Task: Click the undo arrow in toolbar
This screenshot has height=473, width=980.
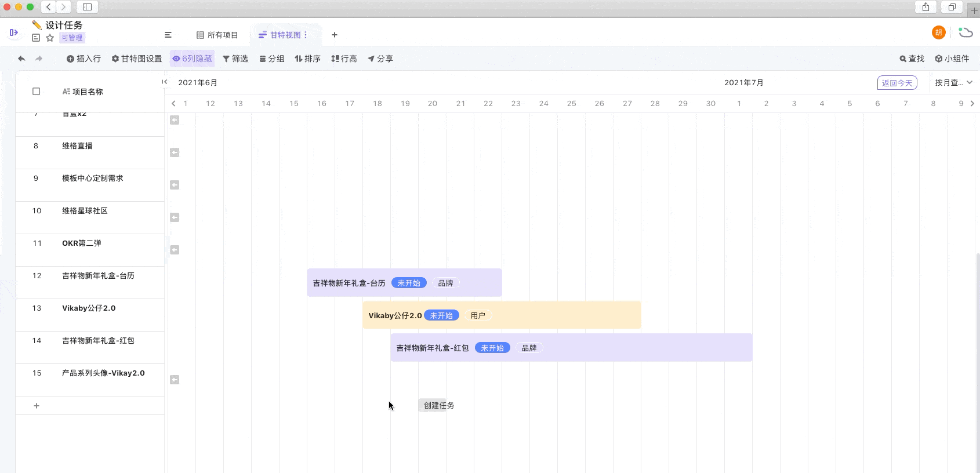Action: 21,59
